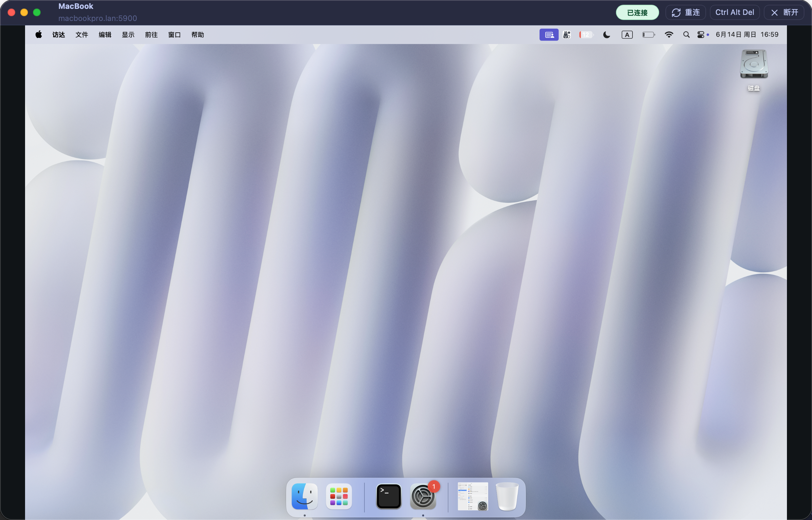The height and width of the screenshot is (520, 812).
Task: Open Control Center
Action: pos(701,35)
